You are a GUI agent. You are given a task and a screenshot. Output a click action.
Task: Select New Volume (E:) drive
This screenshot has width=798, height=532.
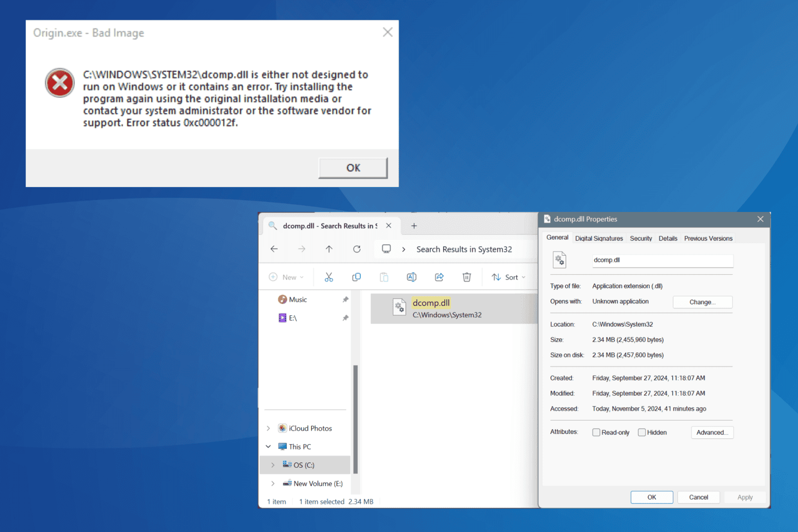click(313, 483)
